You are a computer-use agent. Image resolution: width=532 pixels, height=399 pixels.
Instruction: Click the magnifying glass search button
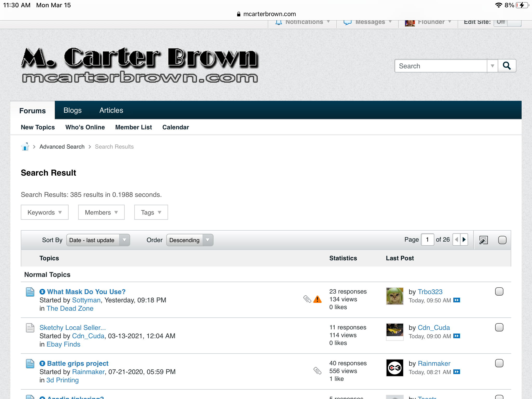pos(507,66)
